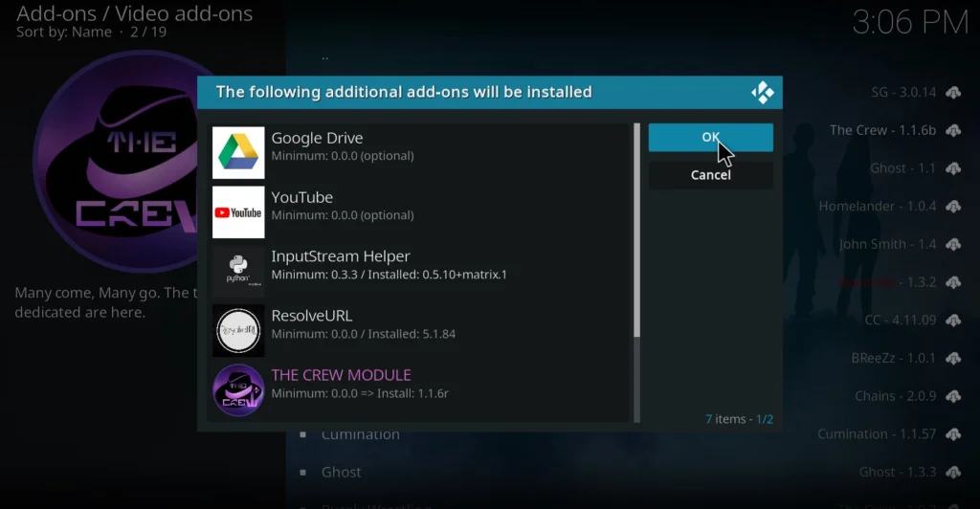This screenshot has width=980, height=509.
Task: Click 'Cumination - 1.1.57' version label
Action: tap(877, 434)
